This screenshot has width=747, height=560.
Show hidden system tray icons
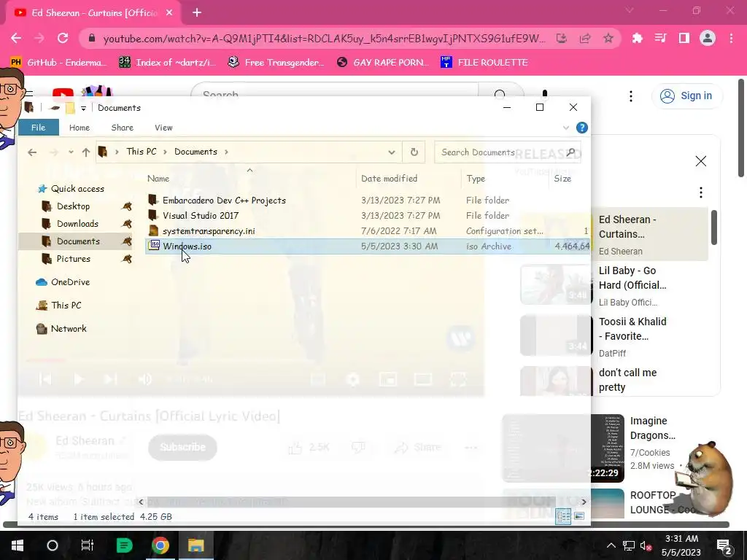pyautogui.click(x=611, y=545)
